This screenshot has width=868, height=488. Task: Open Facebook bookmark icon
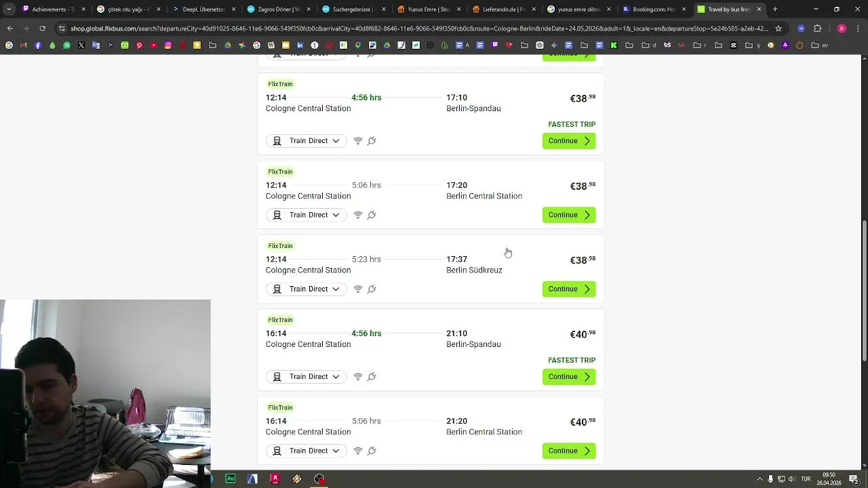click(x=38, y=45)
